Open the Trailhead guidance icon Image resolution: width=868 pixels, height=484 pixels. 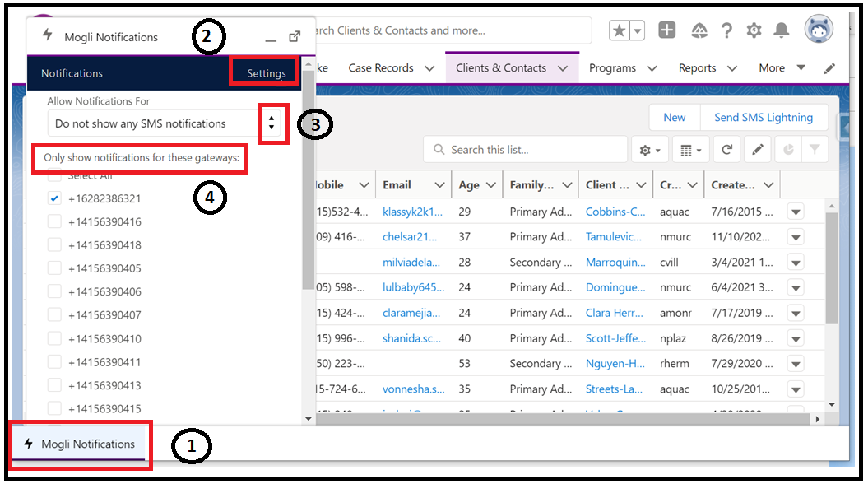pyautogui.click(x=699, y=30)
